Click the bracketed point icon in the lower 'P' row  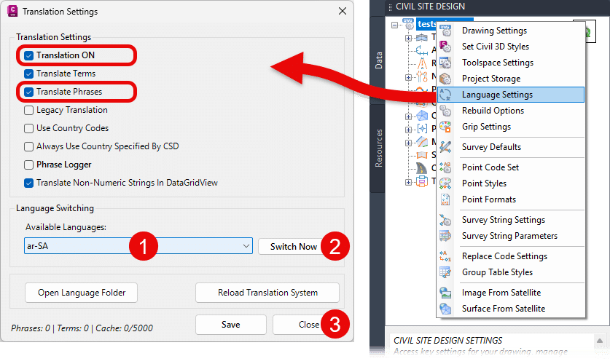(x=422, y=129)
